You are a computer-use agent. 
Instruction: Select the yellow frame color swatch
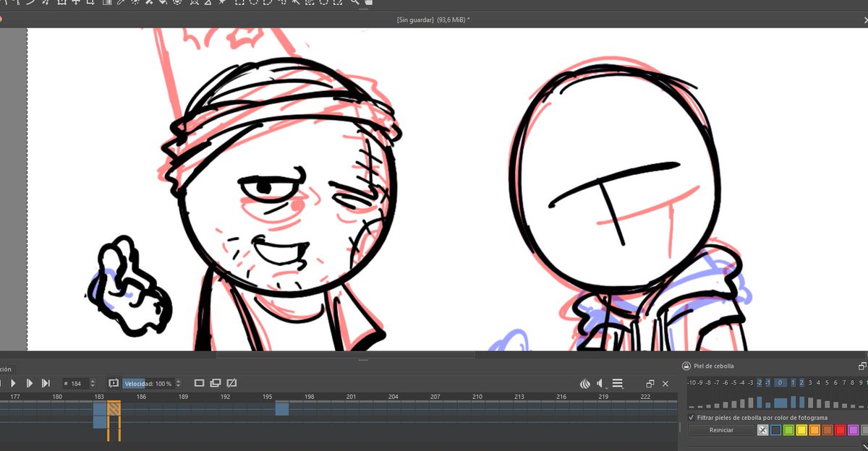click(x=801, y=430)
